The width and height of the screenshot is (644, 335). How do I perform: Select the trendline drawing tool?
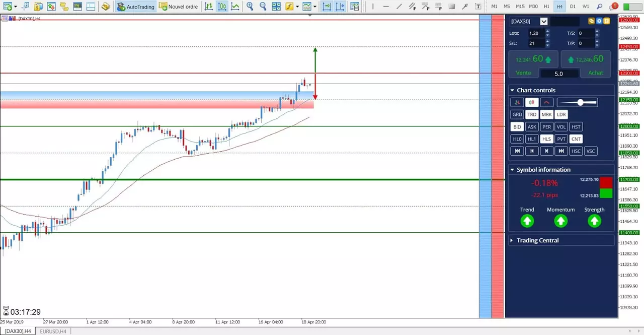tap(399, 7)
